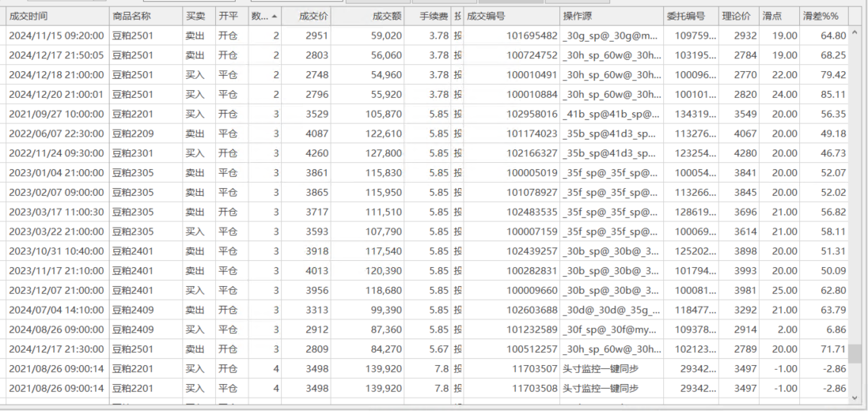Sort by the 成交时间 column header

coord(58,17)
